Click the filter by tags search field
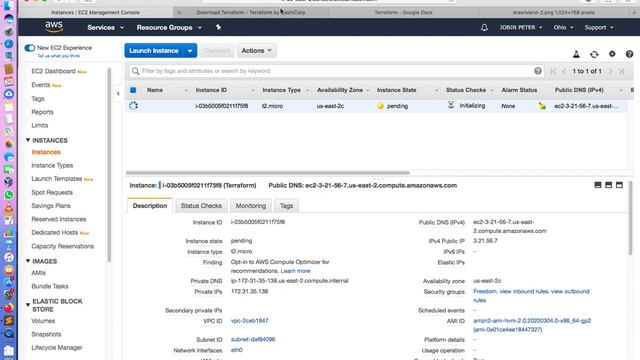 click(336, 71)
